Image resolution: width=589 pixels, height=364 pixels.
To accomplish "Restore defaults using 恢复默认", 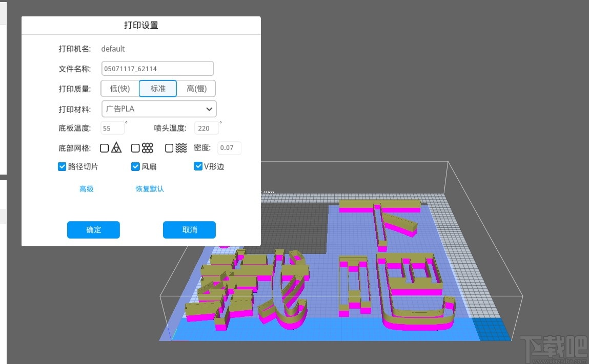I will [149, 189].
